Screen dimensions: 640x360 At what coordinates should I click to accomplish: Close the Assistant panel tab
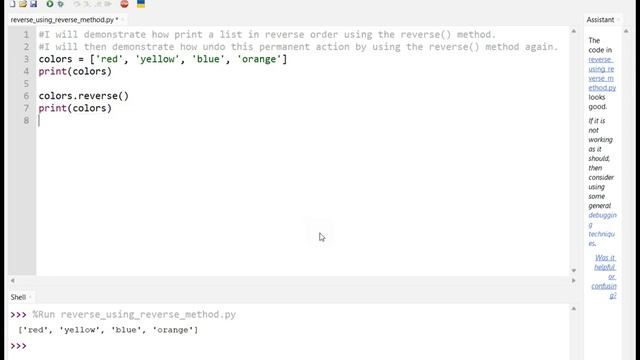[x=618, y=20]
